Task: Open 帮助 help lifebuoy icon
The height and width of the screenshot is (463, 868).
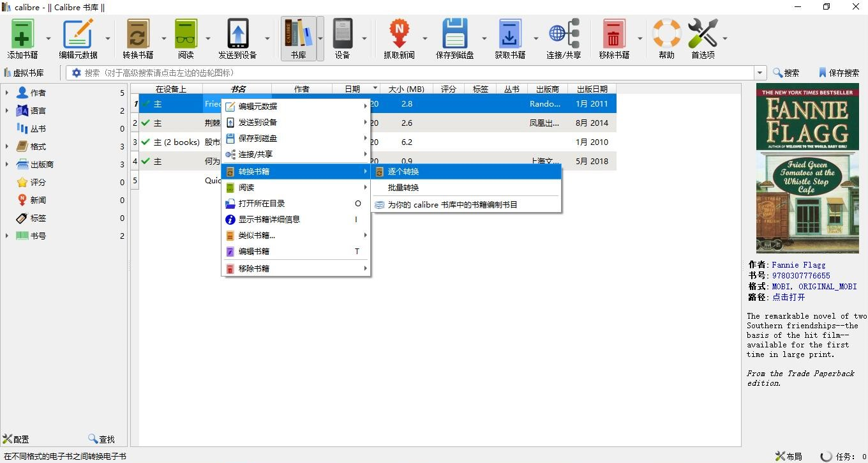Action: (x=667, y=38)
